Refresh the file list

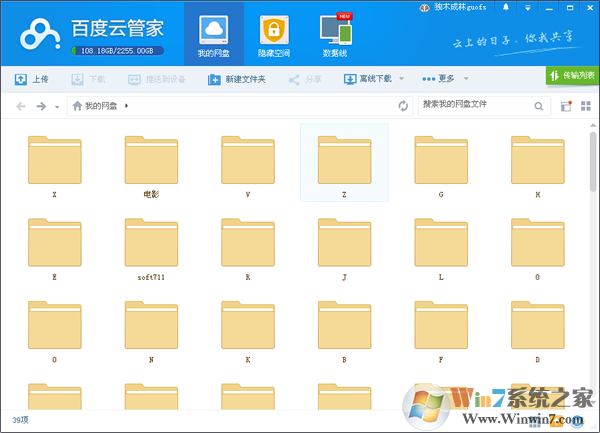[403, 106]
